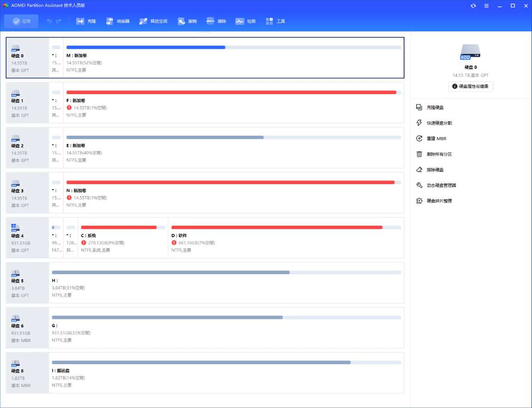Screen dimensions: 532x408
Task: Click the red warning icon on partition C:
Action: click(x=84, y=243)
